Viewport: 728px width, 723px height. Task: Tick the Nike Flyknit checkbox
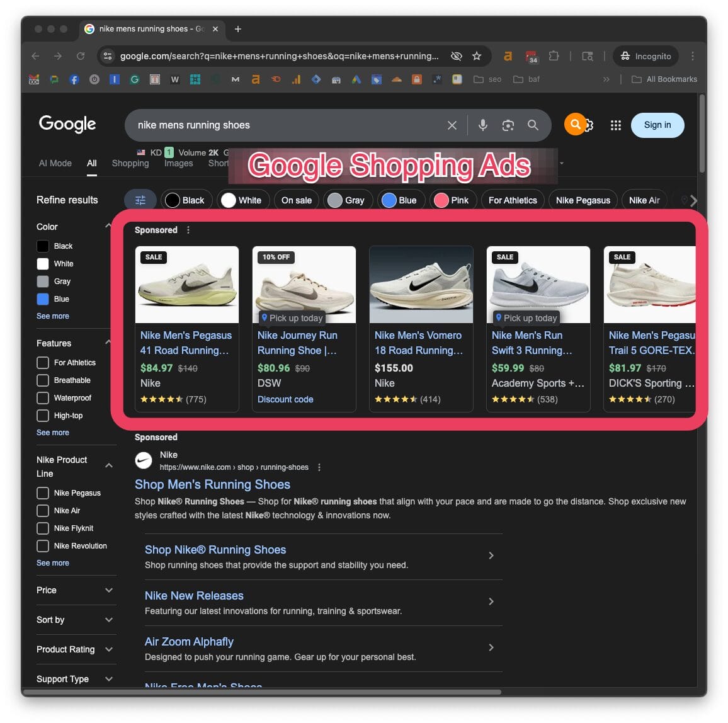tap(43, 528)
